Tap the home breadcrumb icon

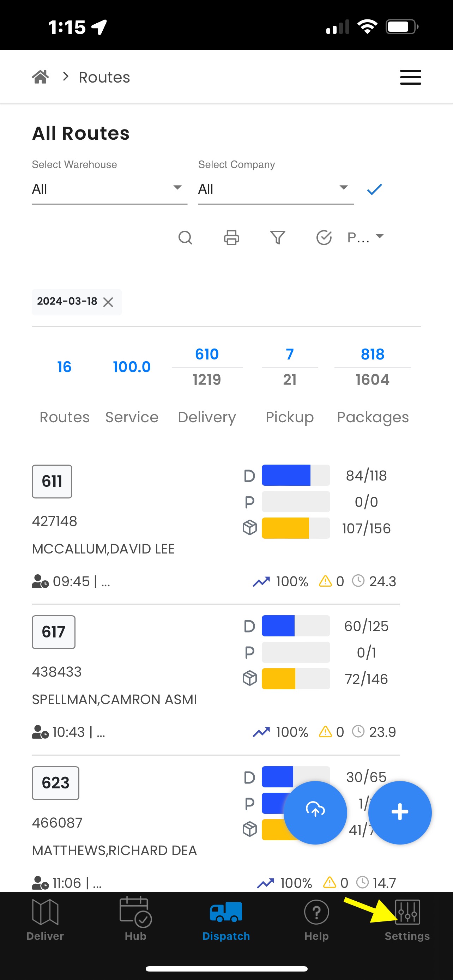40,77
